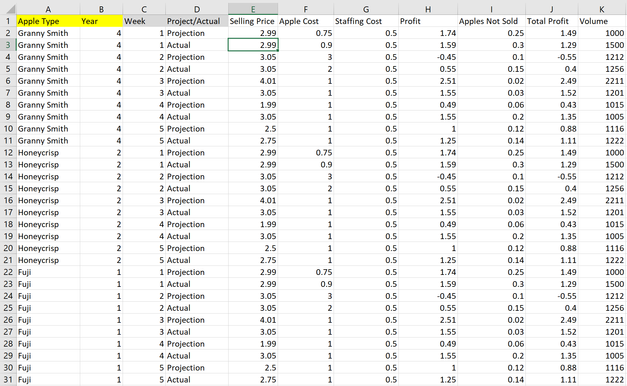Viewport: 627px width, 386px height.
Task: Click 'Actual' in row 5
Action: 179,69
